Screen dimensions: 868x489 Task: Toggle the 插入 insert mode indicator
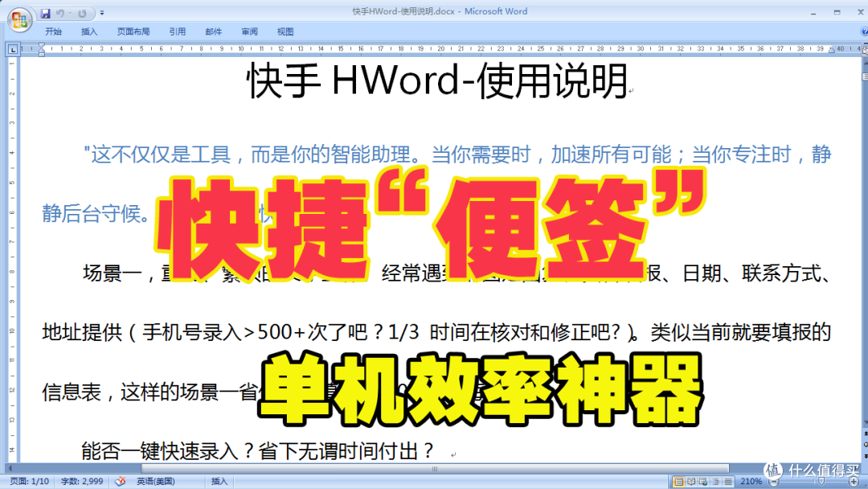tap(219, 481)
